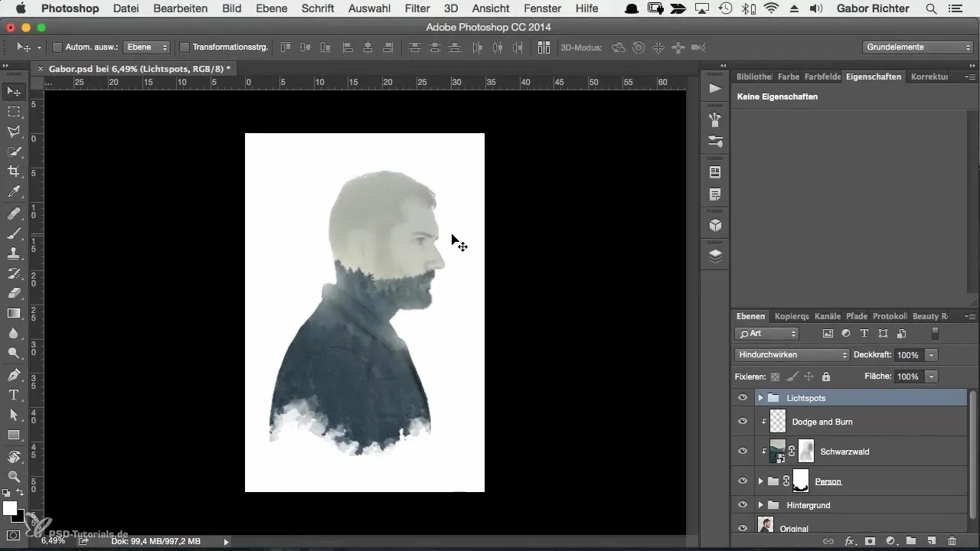The height and width of the screenshot is (551, 980).
Task: Open the Protokoll tab
Action: (890, 316)
